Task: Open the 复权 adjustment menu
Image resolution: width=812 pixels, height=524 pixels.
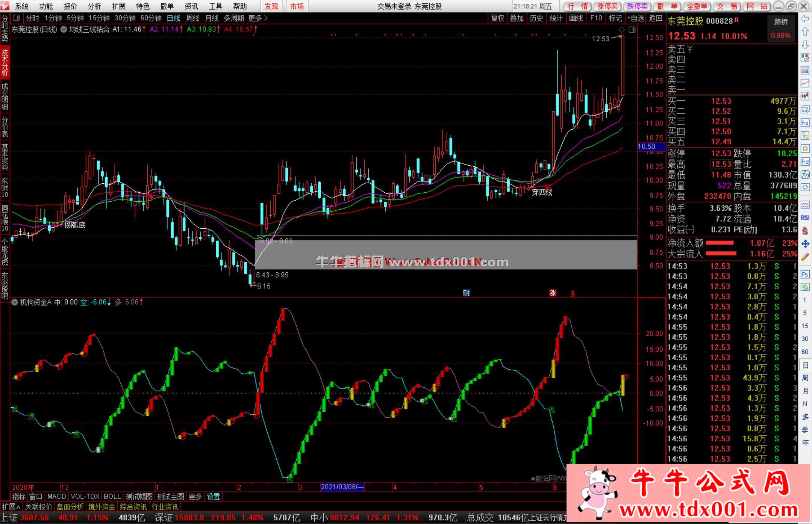Action: coord(497,18)
